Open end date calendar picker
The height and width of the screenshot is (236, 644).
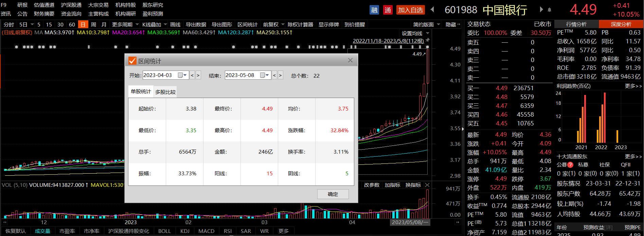click(265, 75)
